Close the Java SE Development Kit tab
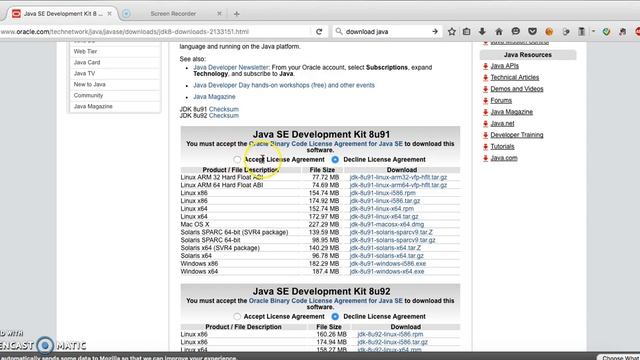Image resolution: width=640 pixels, height=360 pixels. coord(109,13)
